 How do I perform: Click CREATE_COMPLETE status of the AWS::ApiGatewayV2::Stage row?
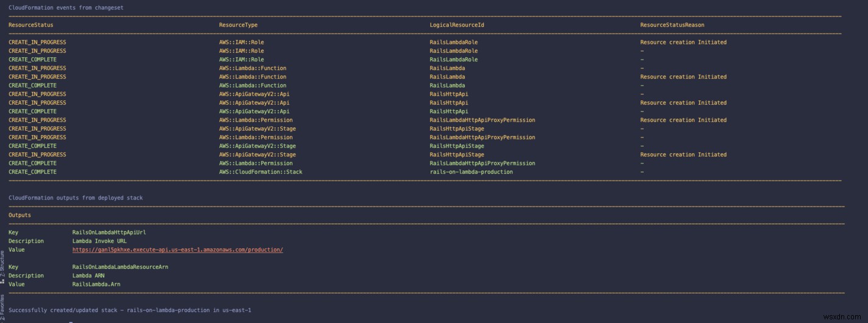[x=33, y=146]
